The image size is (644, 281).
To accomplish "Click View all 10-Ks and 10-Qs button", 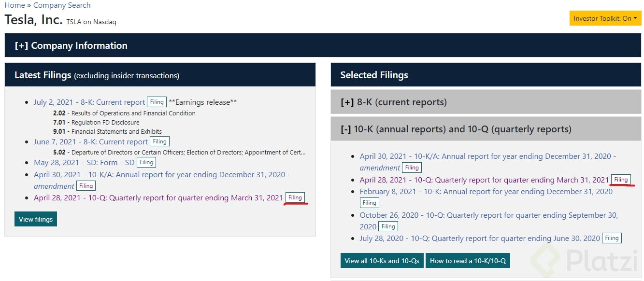I will [x=382, y=261].
